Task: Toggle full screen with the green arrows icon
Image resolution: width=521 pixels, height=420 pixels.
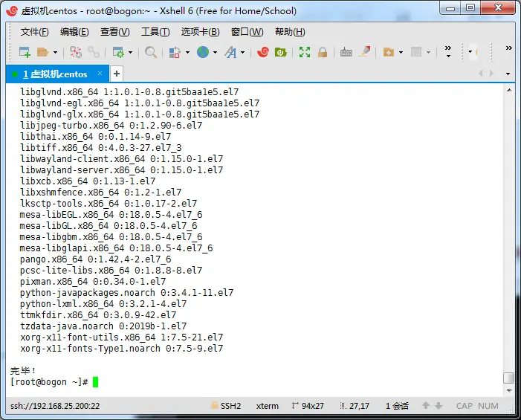Action: 305,52
